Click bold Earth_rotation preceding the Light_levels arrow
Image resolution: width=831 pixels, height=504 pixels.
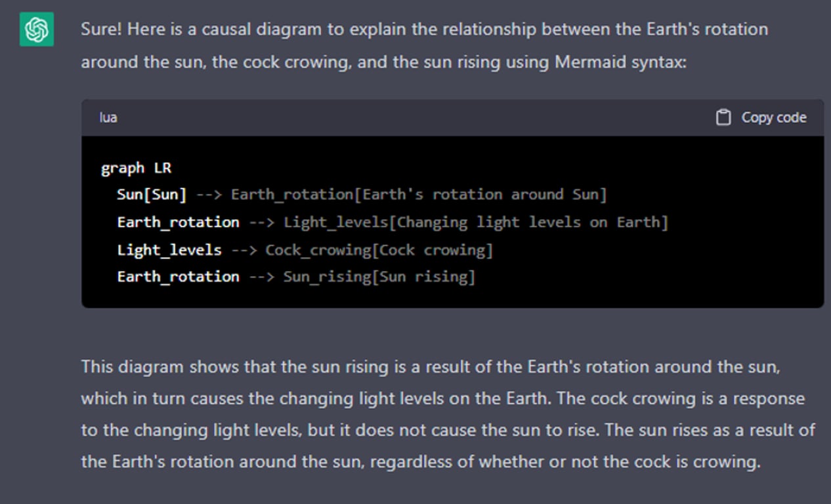click(x=178, y=222)
